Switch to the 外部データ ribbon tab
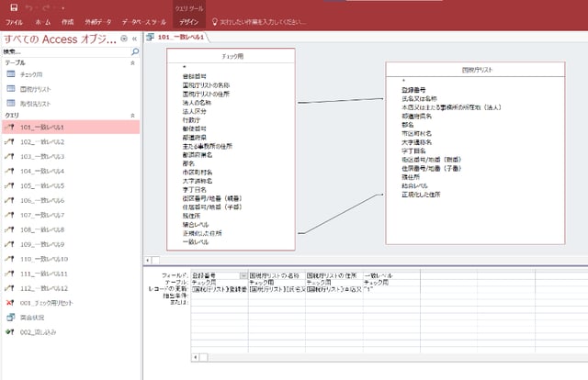 pyautogui.click(x=99, y=20)
